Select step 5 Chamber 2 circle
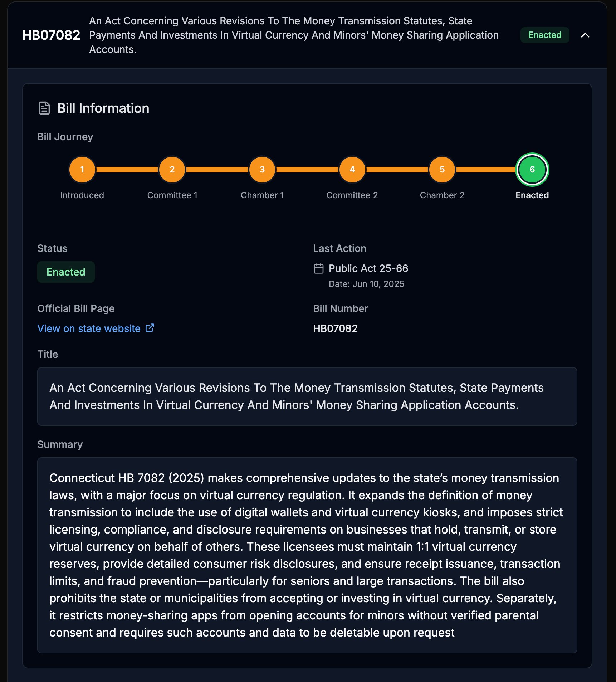This screenshot has height=682, width=616. [442, 170]
